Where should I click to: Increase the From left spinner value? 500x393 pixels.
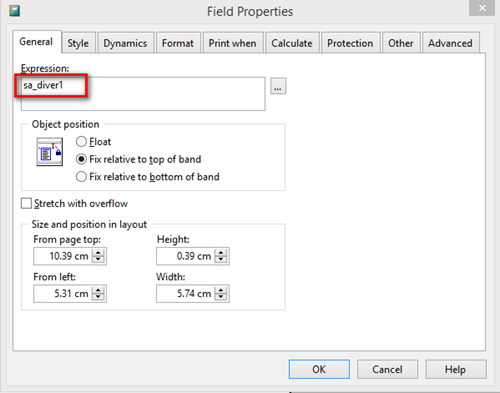point(98,290)
